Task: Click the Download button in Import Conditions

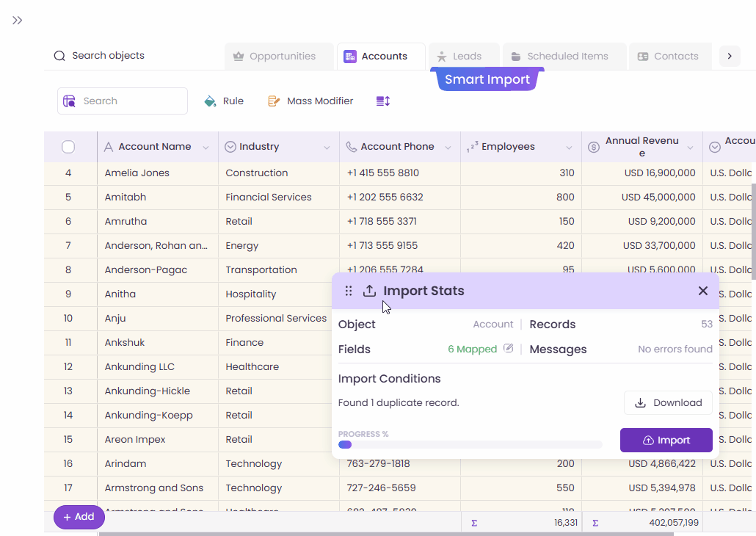Action: click(x=667, y=402)
